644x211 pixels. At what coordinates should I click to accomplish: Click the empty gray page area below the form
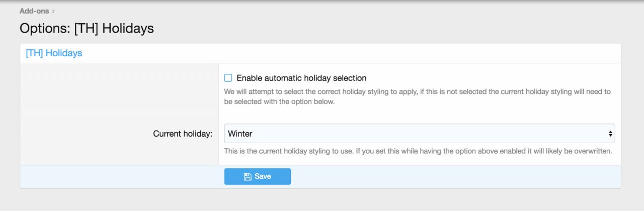pyautogui.click(x=322, y=200)
